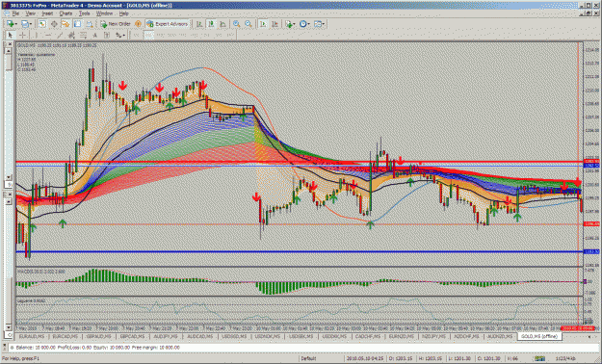Viewport: 602px width, 364px height.
Task: Click the connection status bars indicator
Action: pos(539,358)
